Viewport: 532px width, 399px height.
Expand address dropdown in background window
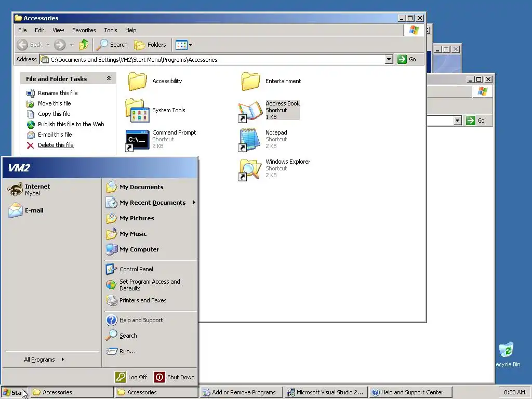click(457, 121)
